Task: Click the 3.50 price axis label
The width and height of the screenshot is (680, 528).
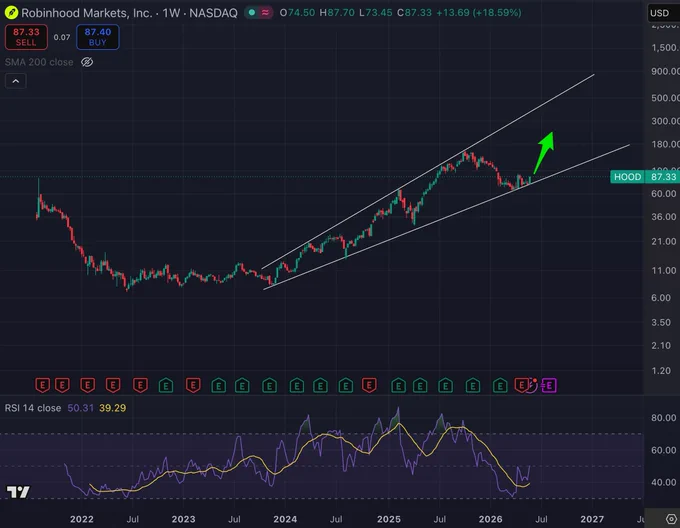Action: 661,323
